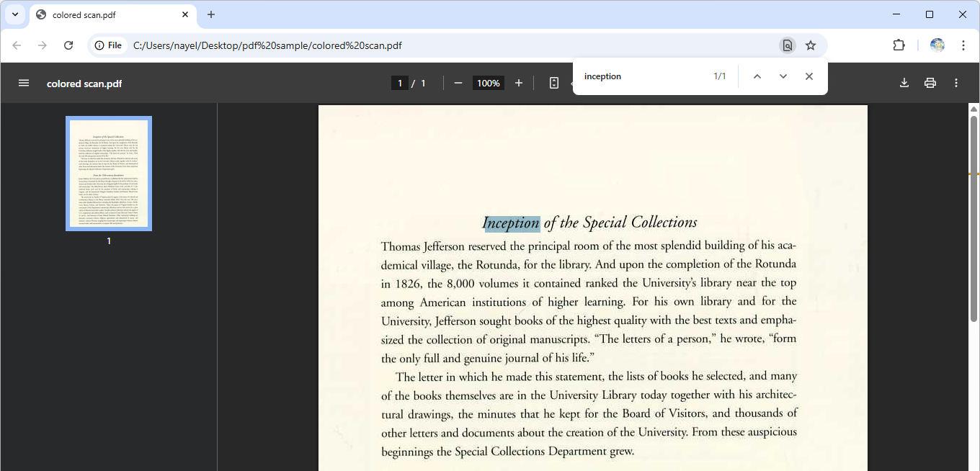The width and height of the screenshot is (980, 471).
Task: Click the find-in-page icon in address bar
Action: (x=788, y=45)
